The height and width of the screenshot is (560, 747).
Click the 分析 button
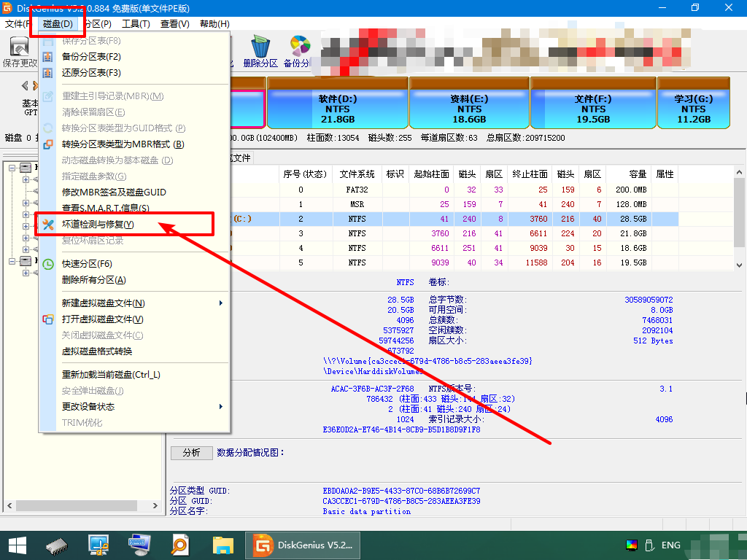(x=191, y=452)
